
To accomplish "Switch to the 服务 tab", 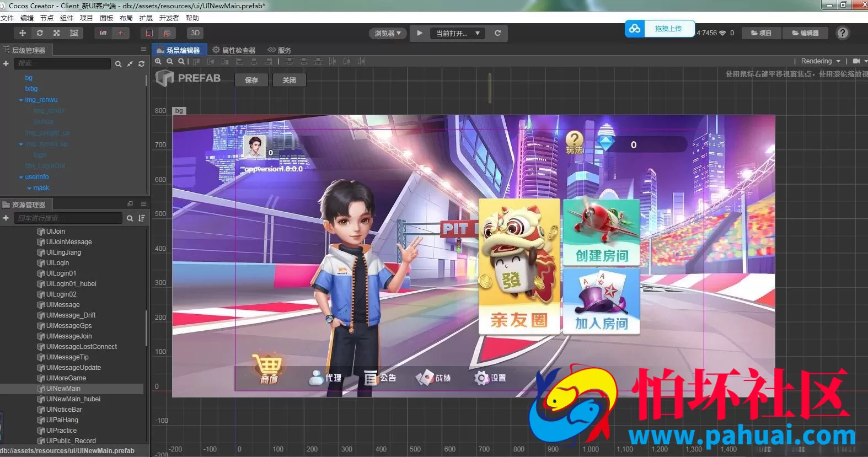I will pyautogui.click(x=280, y=50).
